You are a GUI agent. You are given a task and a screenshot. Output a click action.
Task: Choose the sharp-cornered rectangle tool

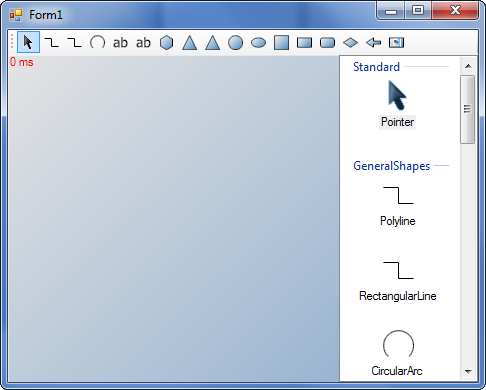[x=304, y=43]
